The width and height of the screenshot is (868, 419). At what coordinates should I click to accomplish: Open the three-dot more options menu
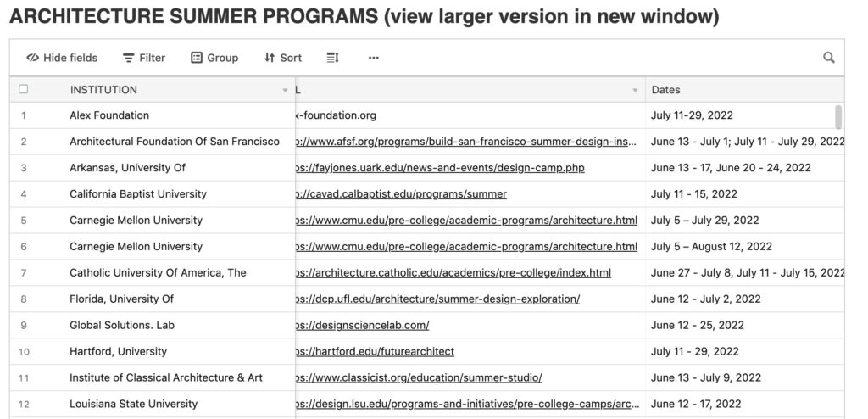374,58
